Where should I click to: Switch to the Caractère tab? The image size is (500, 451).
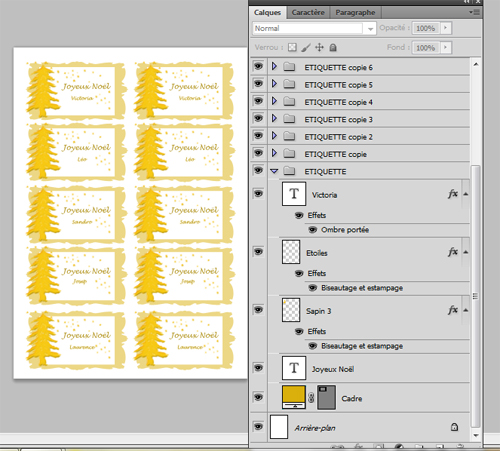(308, 13)
